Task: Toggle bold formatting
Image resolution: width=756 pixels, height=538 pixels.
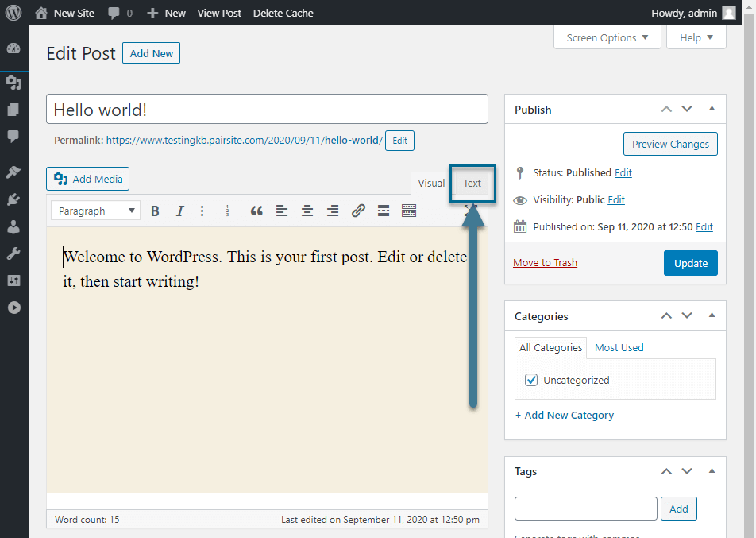Action: pos(155,211)
